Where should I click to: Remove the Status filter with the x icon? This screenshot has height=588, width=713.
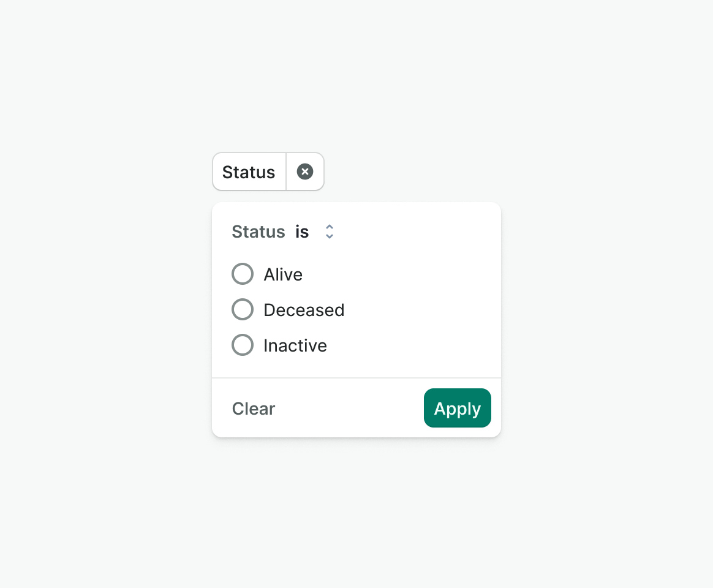coord(305,172)
